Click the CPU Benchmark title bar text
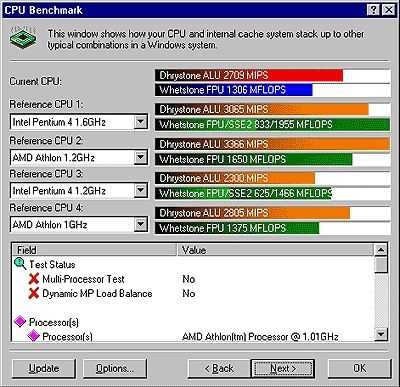 (43, 10)
